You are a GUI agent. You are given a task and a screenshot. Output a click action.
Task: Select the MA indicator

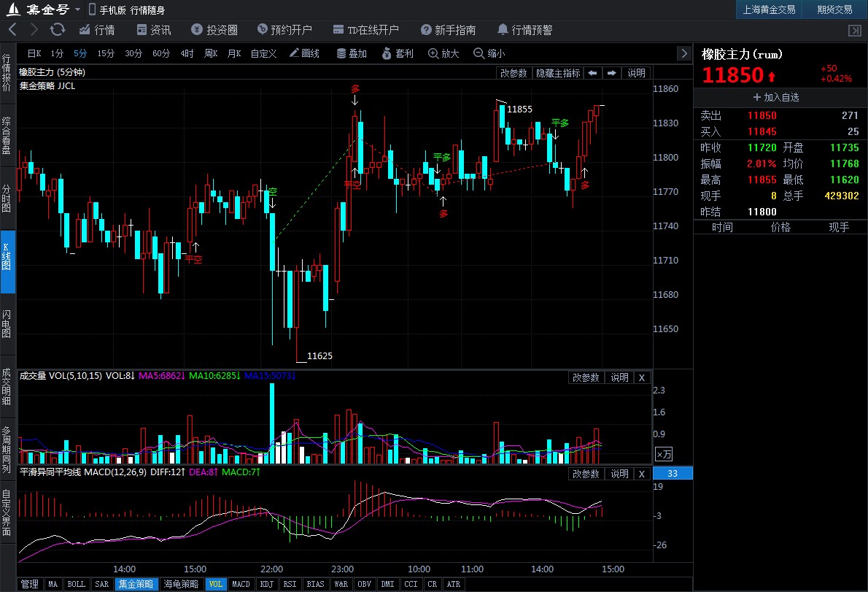pos(53,584)
